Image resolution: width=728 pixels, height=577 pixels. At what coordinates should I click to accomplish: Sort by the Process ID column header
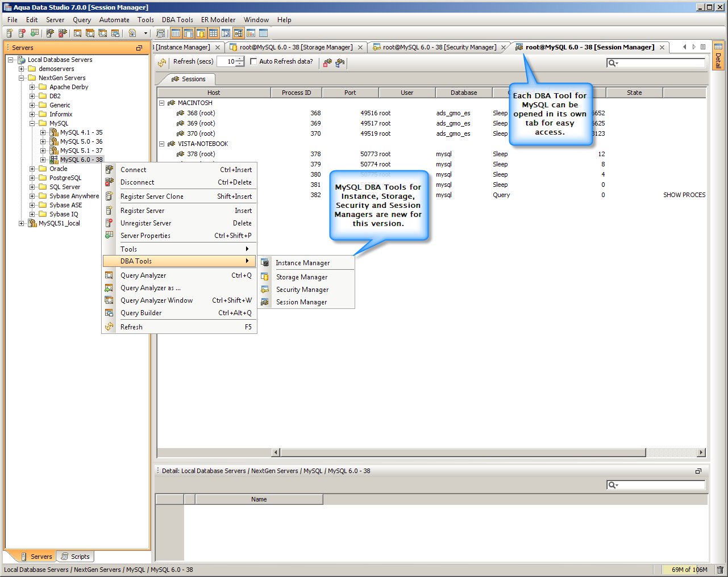(x=296, y=93)
